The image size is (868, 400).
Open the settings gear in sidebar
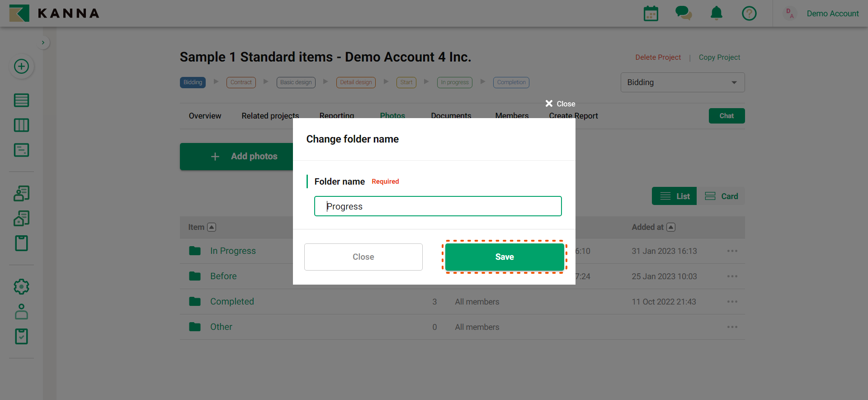coord(21,286)
